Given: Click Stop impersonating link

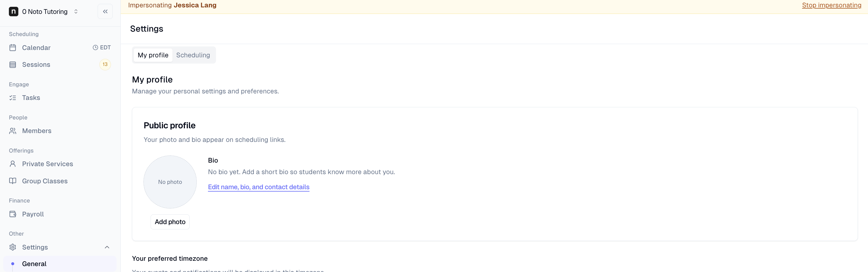Looking at the screenshot, I should (x=832, y=5).
